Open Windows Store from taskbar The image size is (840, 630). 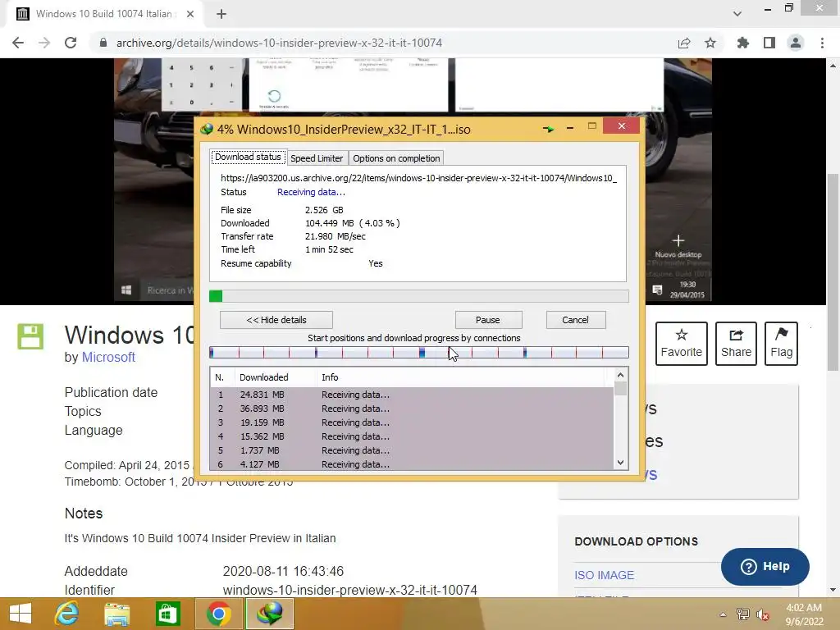coord(167,614)
